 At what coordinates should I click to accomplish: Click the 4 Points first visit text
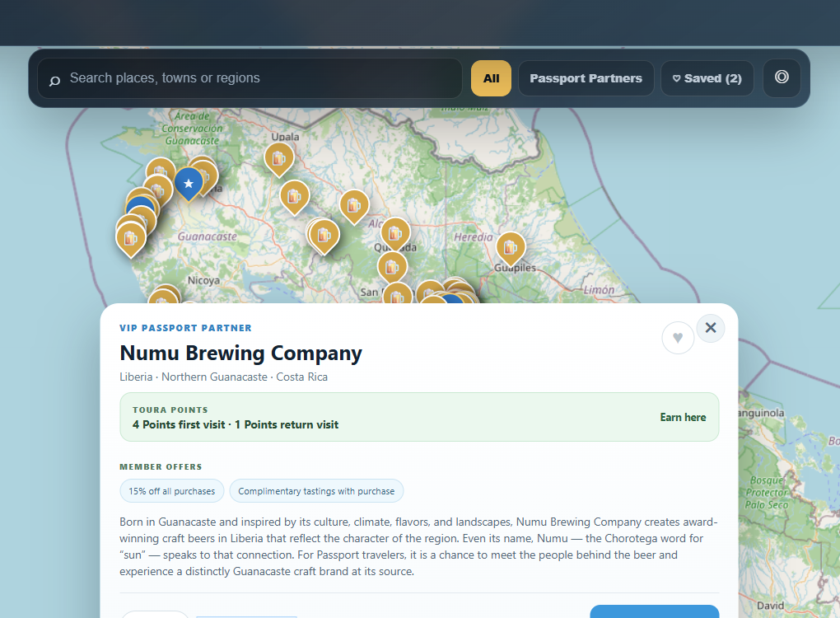pos(179,424)
